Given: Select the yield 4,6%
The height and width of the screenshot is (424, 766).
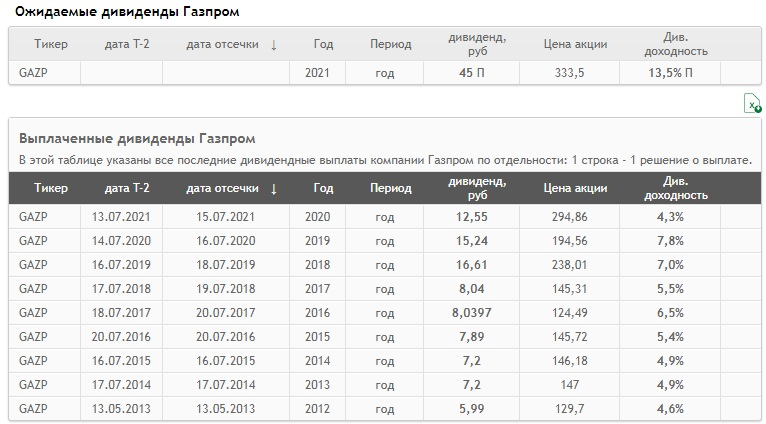Looking at the screenshot, I should pyautogui.click(x=670, y=408).
